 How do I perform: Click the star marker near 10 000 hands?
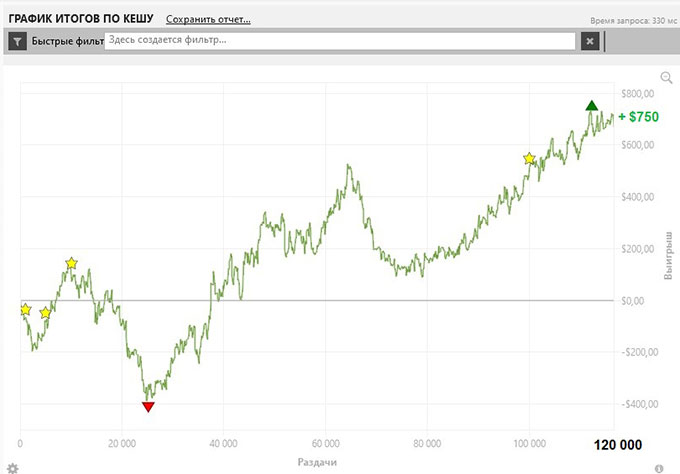(x=71, y=264)
